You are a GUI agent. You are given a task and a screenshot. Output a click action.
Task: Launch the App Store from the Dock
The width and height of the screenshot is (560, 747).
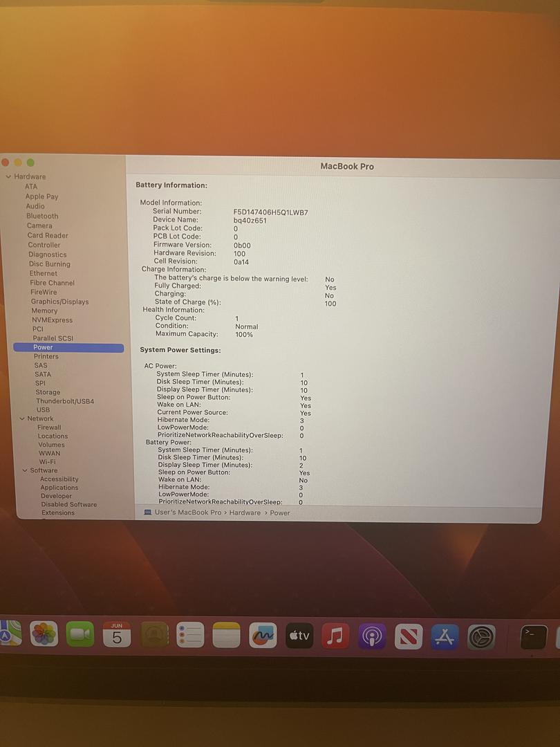[445, 637]
